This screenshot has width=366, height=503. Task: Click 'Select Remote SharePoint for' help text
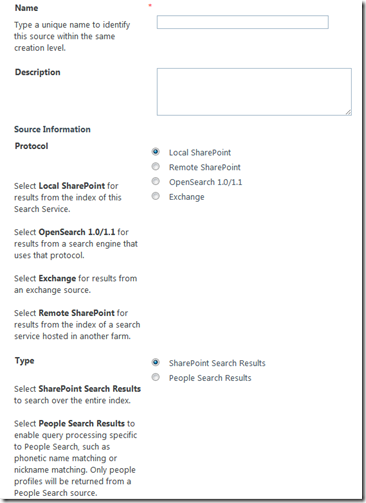coord(71,313)
